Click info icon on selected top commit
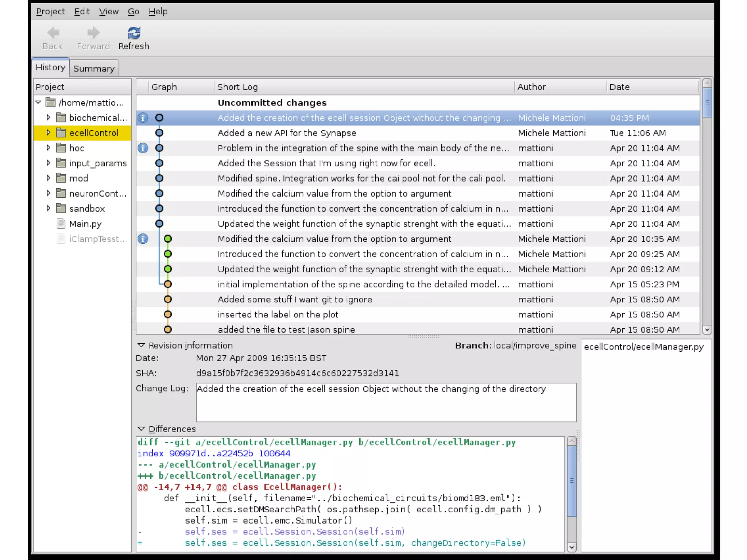 (x=143, y=118)
